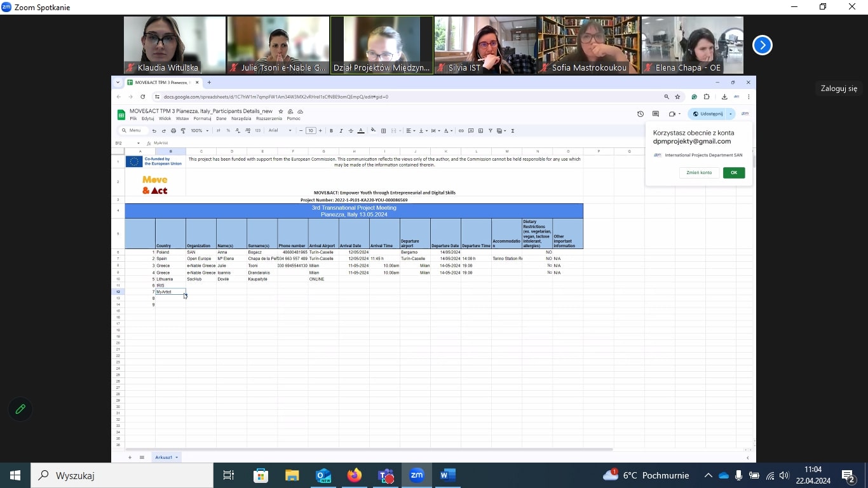
Task: Open the vertical align dropdown
Action: point(423,131)
